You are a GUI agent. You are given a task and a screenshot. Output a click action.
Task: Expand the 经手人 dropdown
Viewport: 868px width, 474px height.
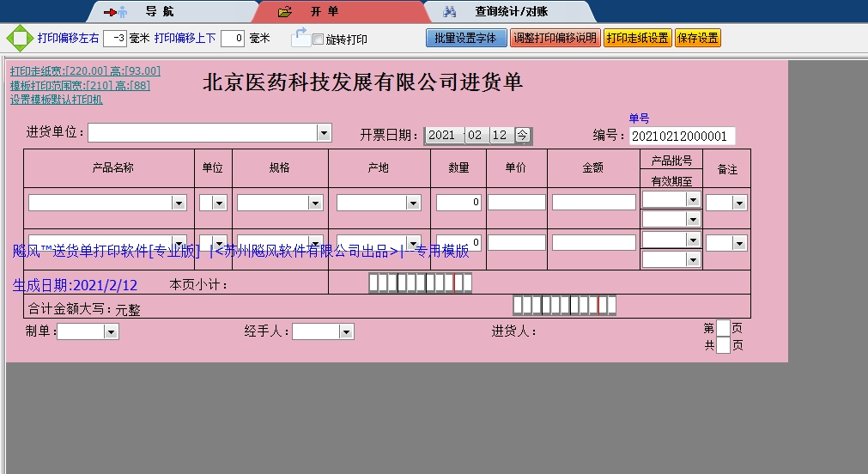[x=346, y=332]
